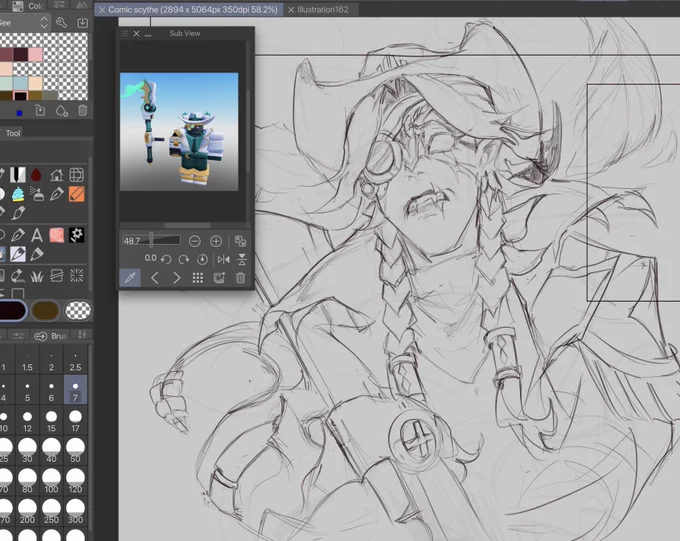Choose brush size 7
The width and height of the screenshot is (680, 541).
pos(75,390)
